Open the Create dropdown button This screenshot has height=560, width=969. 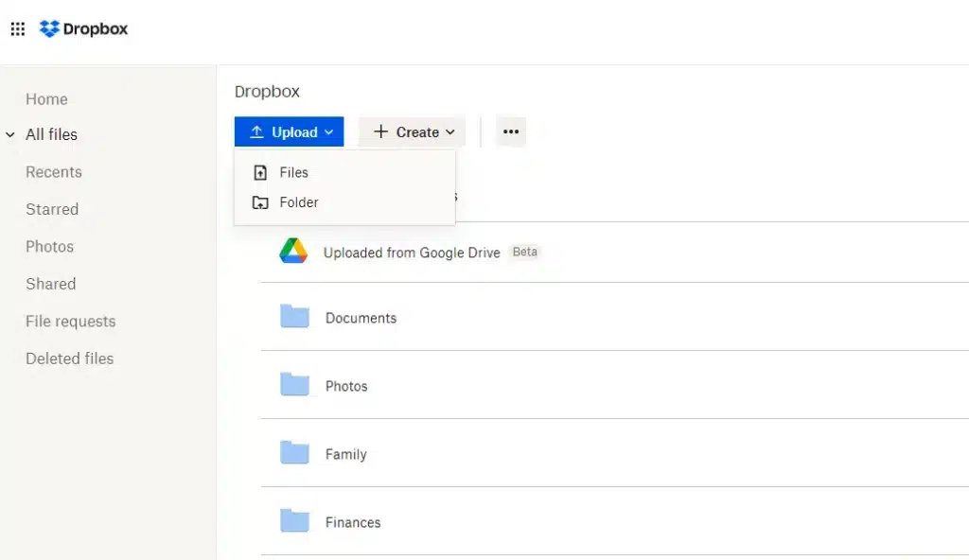(x=413, y=131)
